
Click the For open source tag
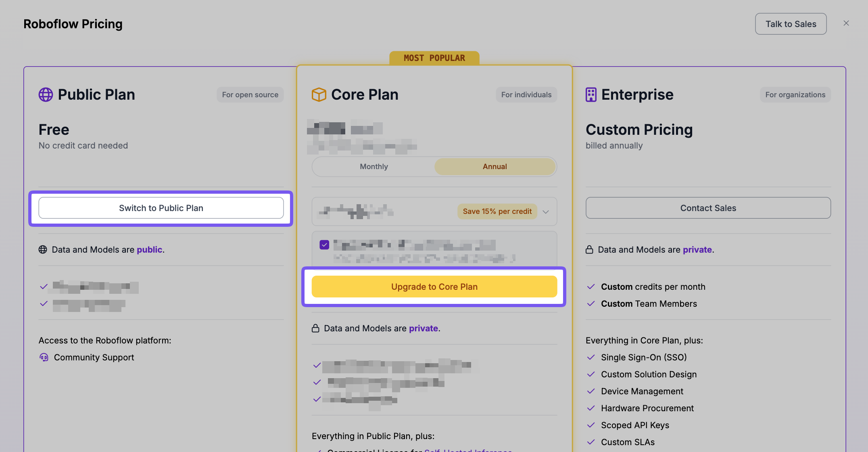click(250, 95)
